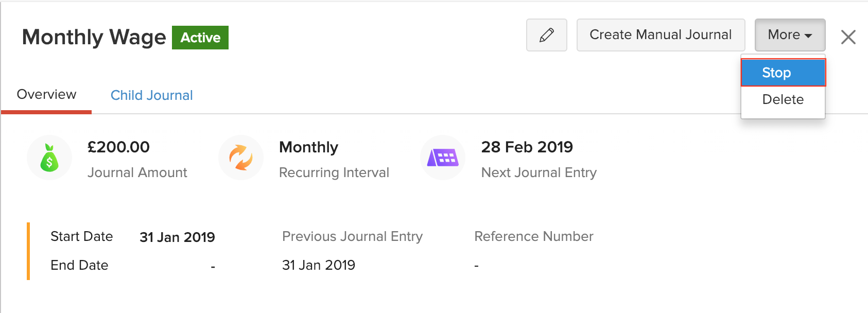Screen dimensions: 868x313
Task: Click the previous journal entry date value
Action: coord(318,265)
